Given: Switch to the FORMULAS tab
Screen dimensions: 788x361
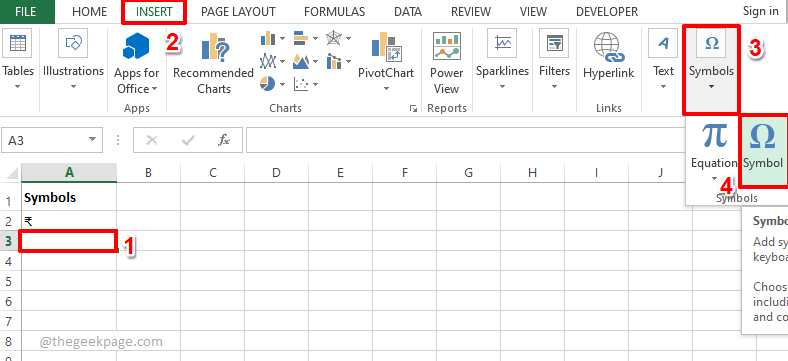Looking at the screenshot, I should click(x=335, y=12).
